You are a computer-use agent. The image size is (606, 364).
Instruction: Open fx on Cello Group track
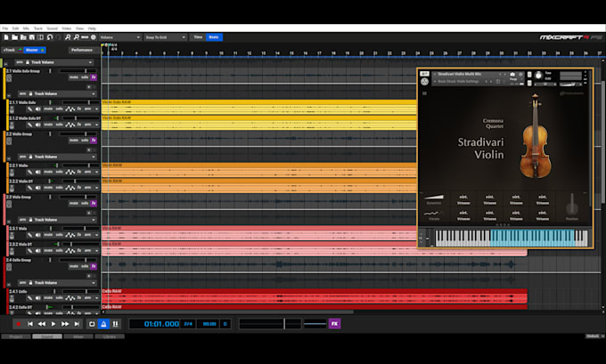[x=94, y=266]
